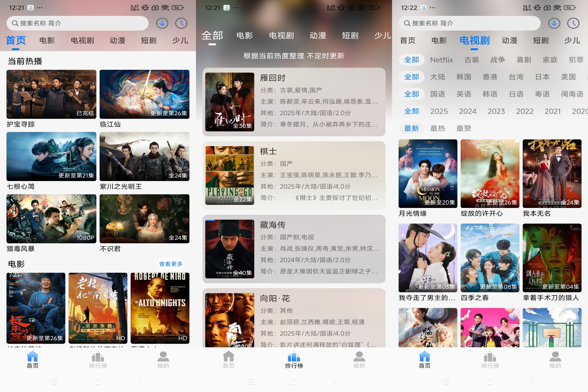The image size is (588, 392).
Task: Open downloads icon in the right screen header
Action: point(554,23)
